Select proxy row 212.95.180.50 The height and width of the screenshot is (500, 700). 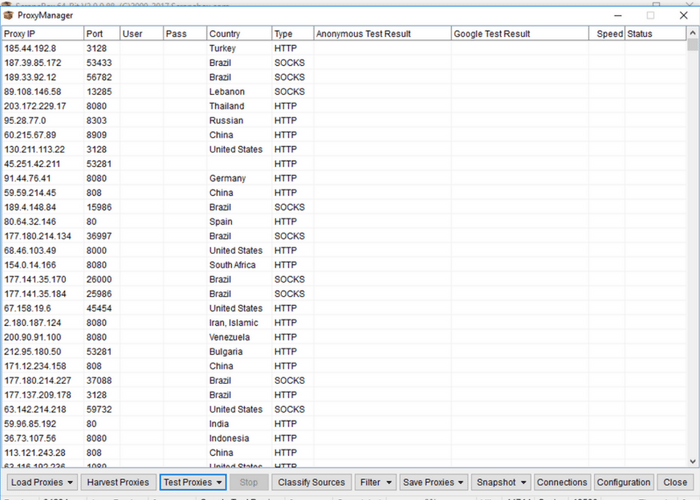[344, 351]
